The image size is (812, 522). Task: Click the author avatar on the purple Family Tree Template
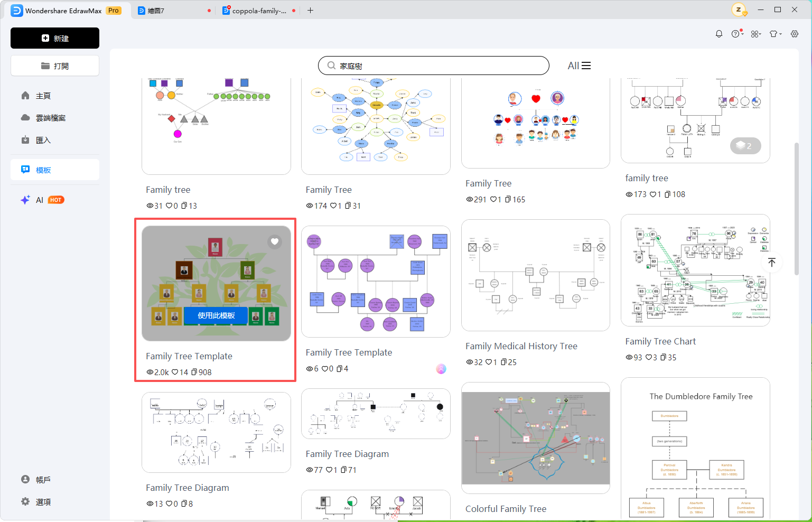point(441,369)
